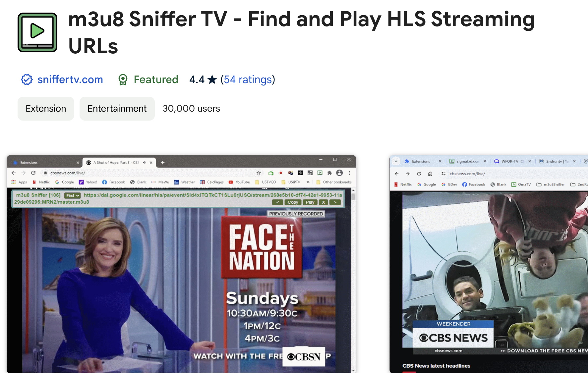Viewport: 588px width, 373px height.
Task: Open the tab search dropdown in second screenshot
Action: [396, 161]
